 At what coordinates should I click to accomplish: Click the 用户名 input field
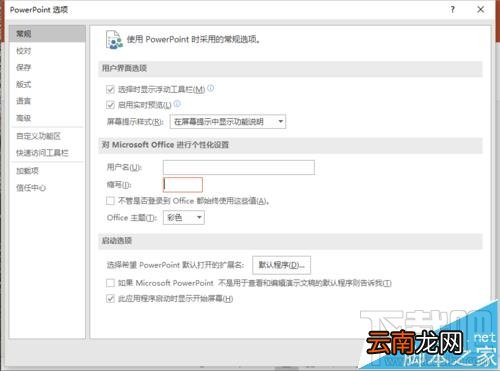239,167
